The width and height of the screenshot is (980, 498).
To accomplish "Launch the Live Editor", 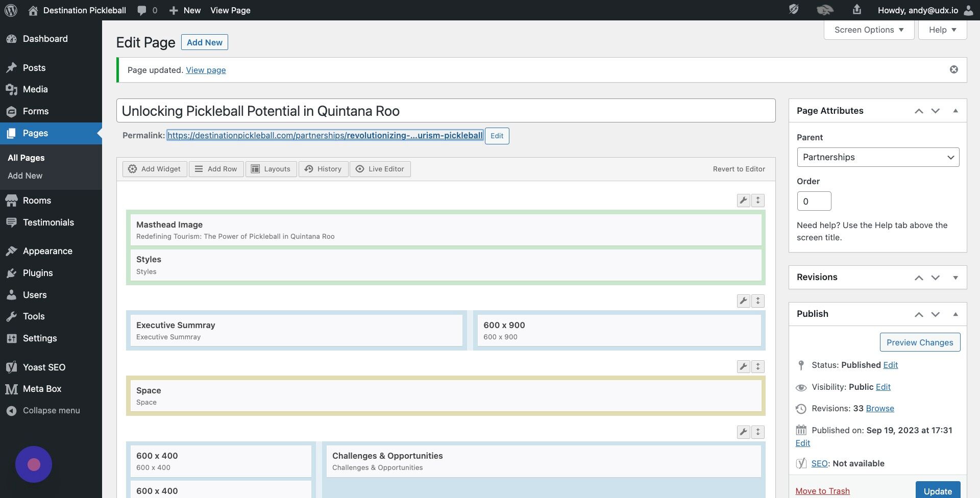I will click(x=380, y=169).
